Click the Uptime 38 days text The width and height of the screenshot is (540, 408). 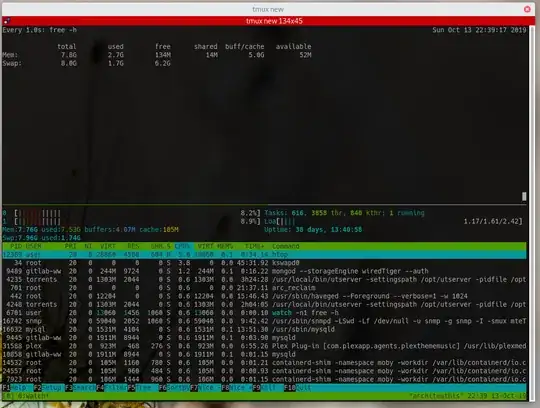click(x=313, y=230)
